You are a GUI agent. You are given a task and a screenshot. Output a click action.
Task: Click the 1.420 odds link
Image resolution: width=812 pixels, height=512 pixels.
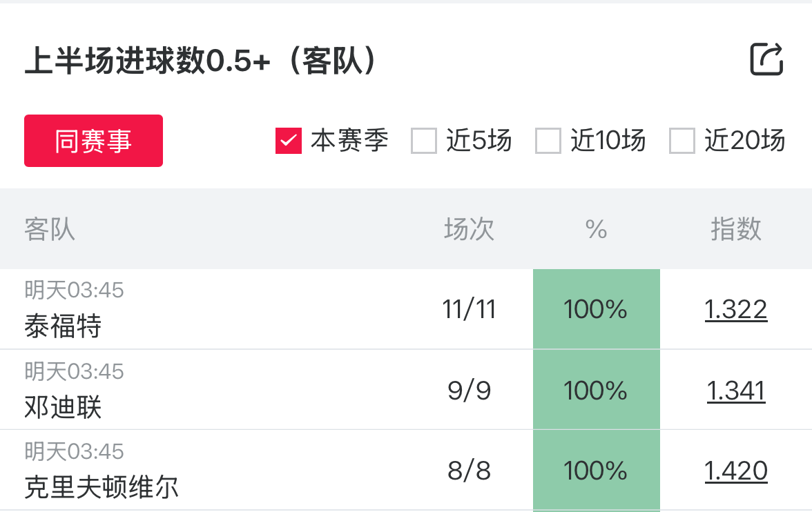(x=736, y=471)
